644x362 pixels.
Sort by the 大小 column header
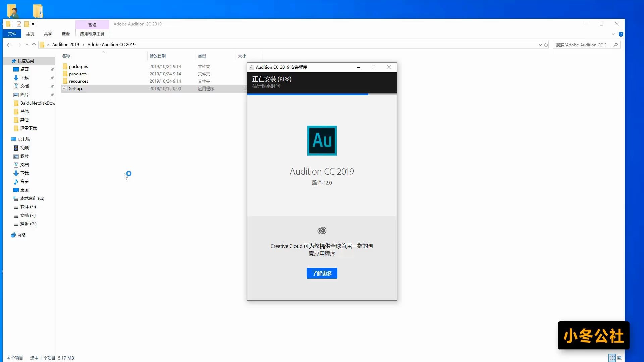(x=242, y=56)
